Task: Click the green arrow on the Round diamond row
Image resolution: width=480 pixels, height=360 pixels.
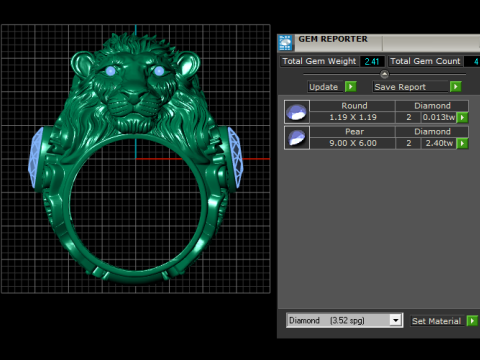Action: pos(463,117)
